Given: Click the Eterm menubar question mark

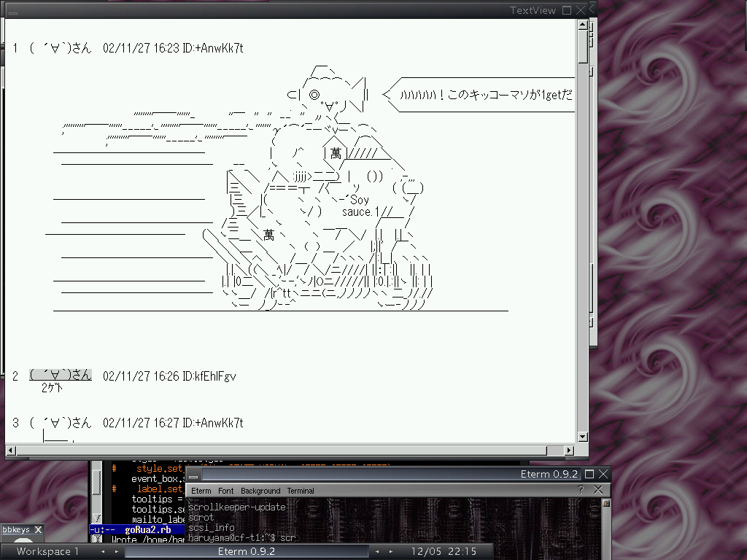Looking at the screenshot, I should pos(581,489).
